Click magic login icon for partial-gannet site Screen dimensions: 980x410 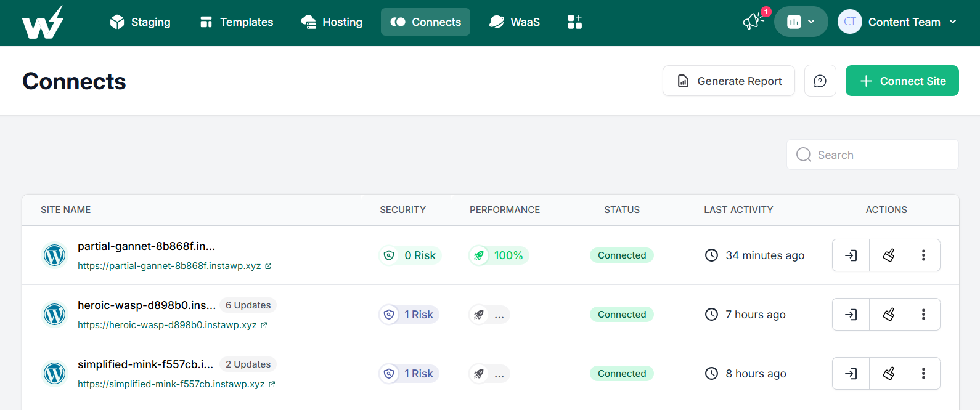coord(851,255)
